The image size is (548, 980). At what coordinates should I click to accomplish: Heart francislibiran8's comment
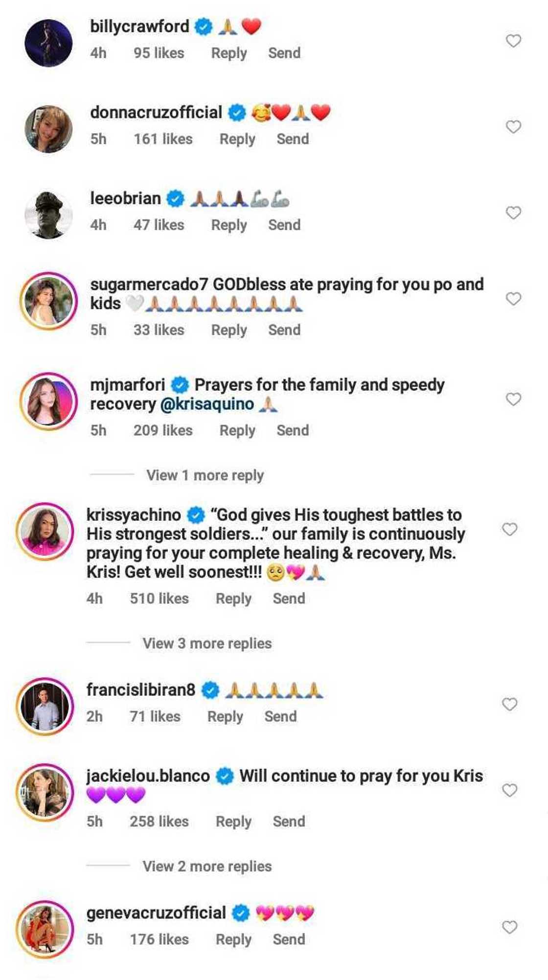510,704
